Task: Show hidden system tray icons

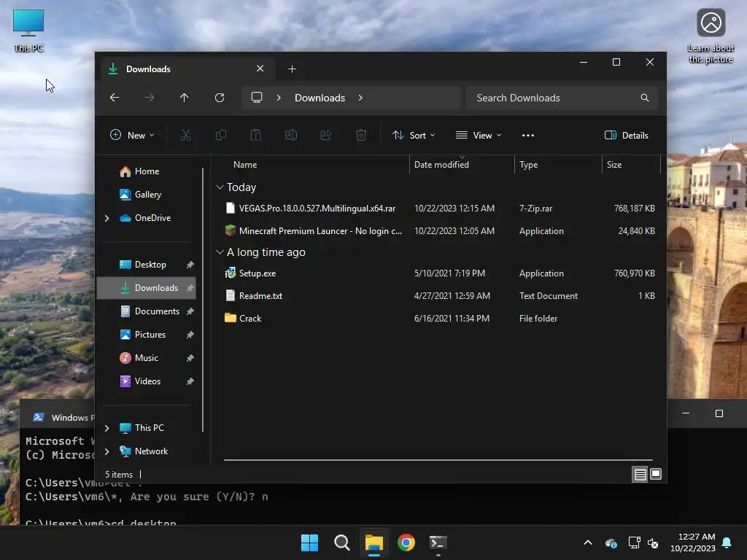Action: pyautogui.click(x=588, y=542)
